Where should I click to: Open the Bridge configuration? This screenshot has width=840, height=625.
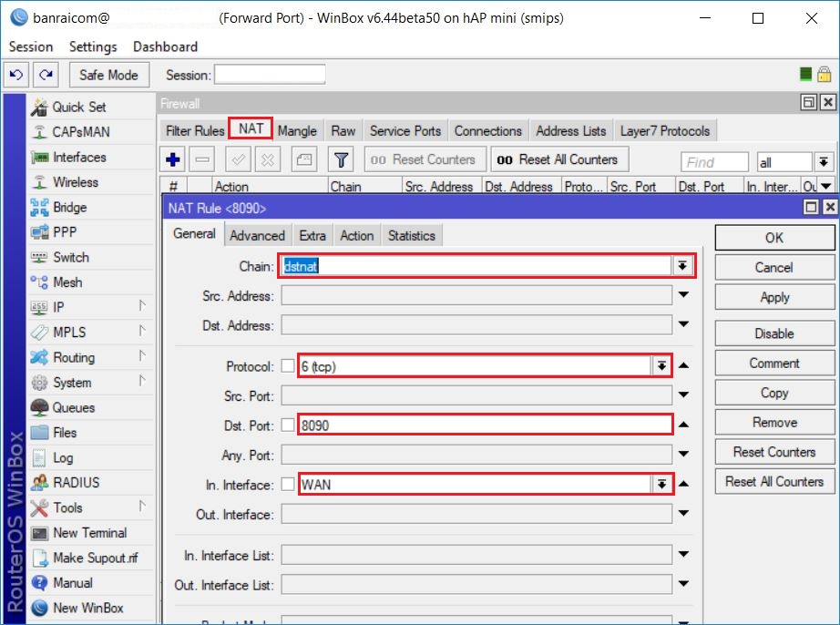click(56, 207)
